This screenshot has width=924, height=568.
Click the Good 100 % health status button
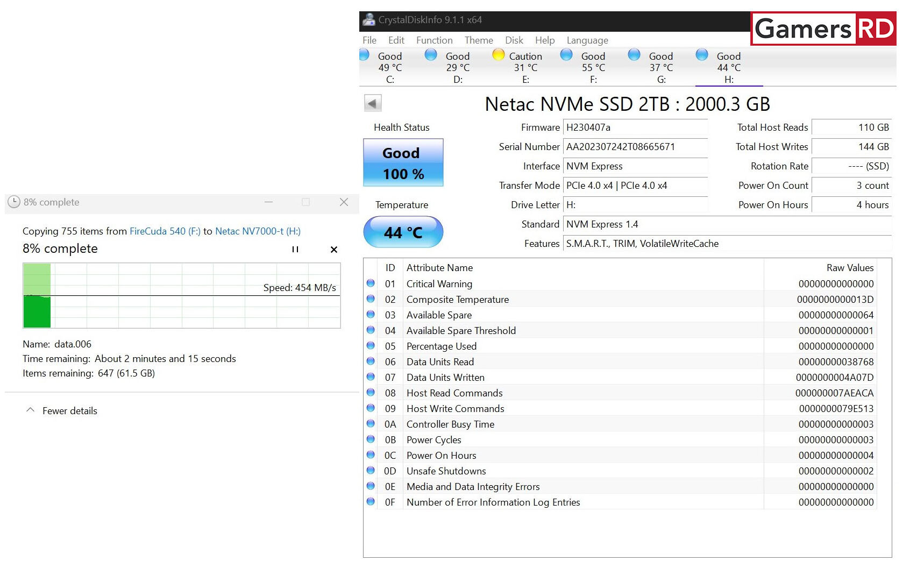[403, 163]
